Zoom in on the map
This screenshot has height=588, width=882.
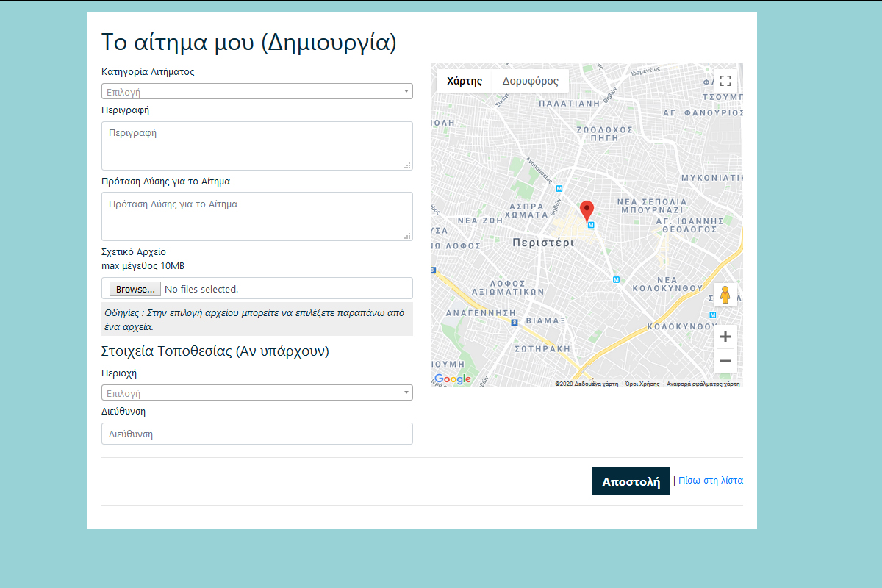[x=725, y=337]
